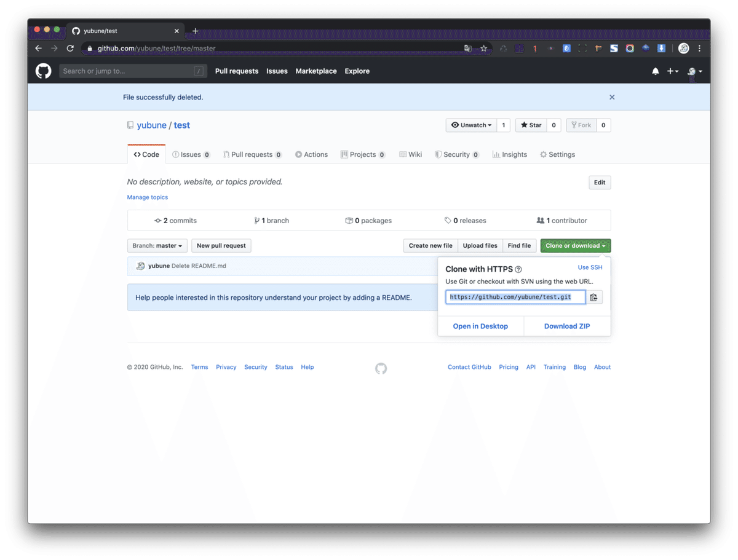Open the plus create-new dropdown
The image size is (738, 560).
(x=673, y=71)
